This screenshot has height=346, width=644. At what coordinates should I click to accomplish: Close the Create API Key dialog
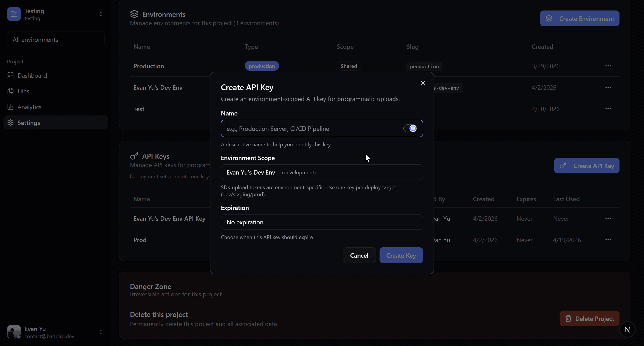(423, 83)
